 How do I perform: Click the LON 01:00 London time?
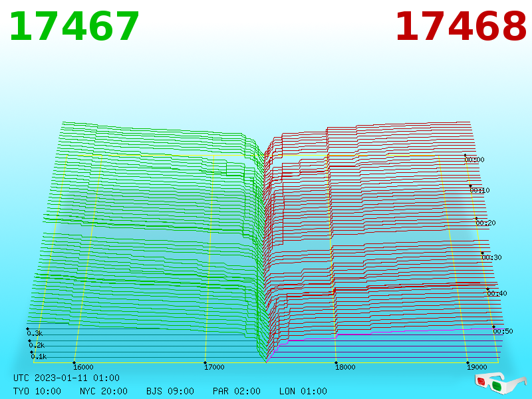pyautogui.click(x=303, y=391)
